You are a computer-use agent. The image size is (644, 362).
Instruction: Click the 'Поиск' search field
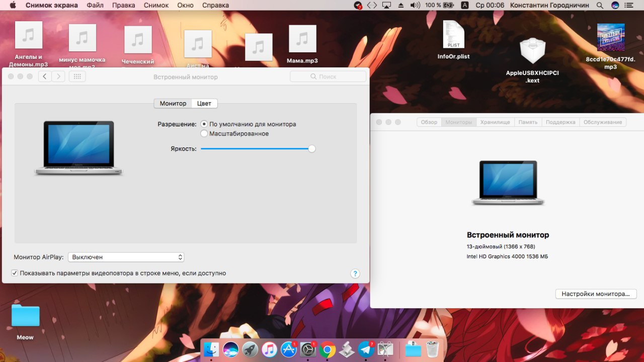point(328,77)
